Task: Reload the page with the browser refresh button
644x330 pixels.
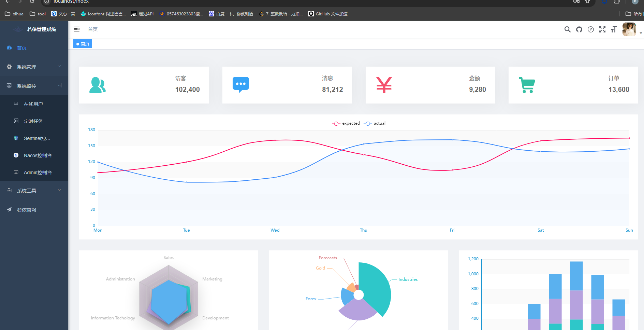Action: [x=32, y=1]
